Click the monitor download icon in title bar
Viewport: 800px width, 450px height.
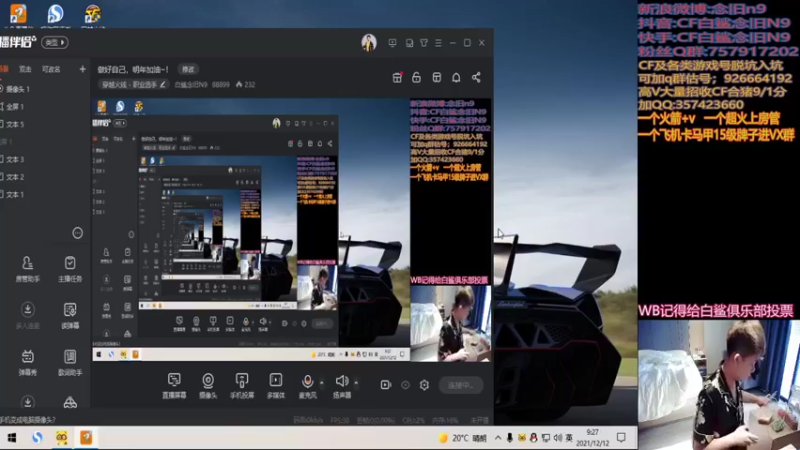[x=392, y=43]
